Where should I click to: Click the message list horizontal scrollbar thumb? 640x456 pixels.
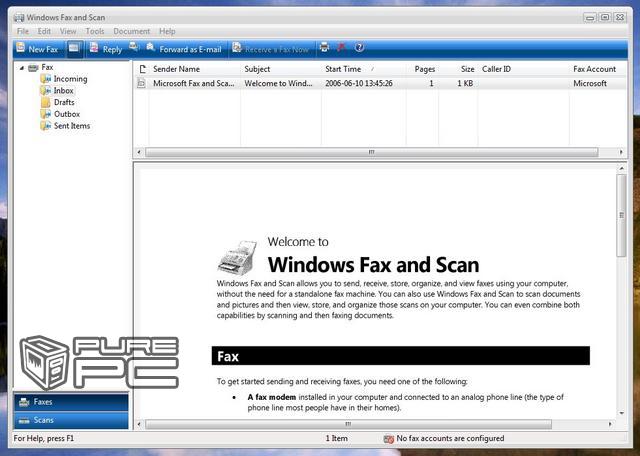(371, 152)
